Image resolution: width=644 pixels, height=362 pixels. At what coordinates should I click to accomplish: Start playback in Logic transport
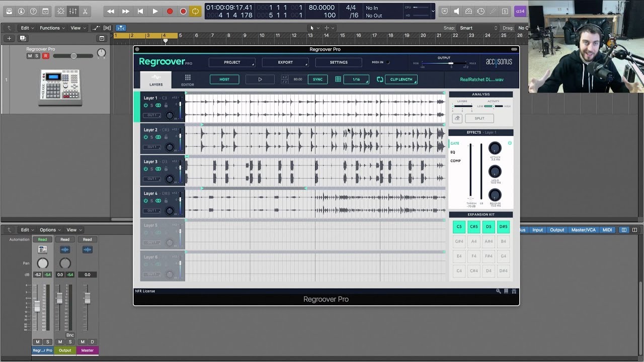click(155, 11)
